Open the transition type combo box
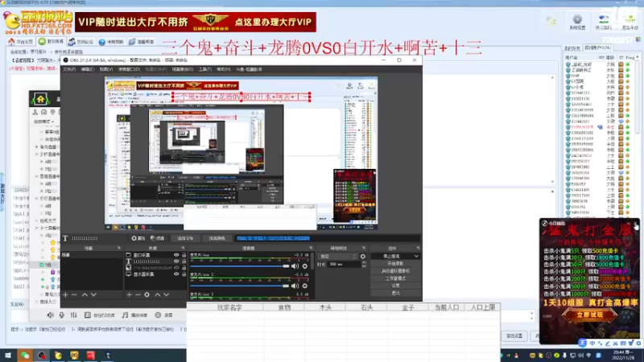The image size is (644, 362). click(338, 257)
